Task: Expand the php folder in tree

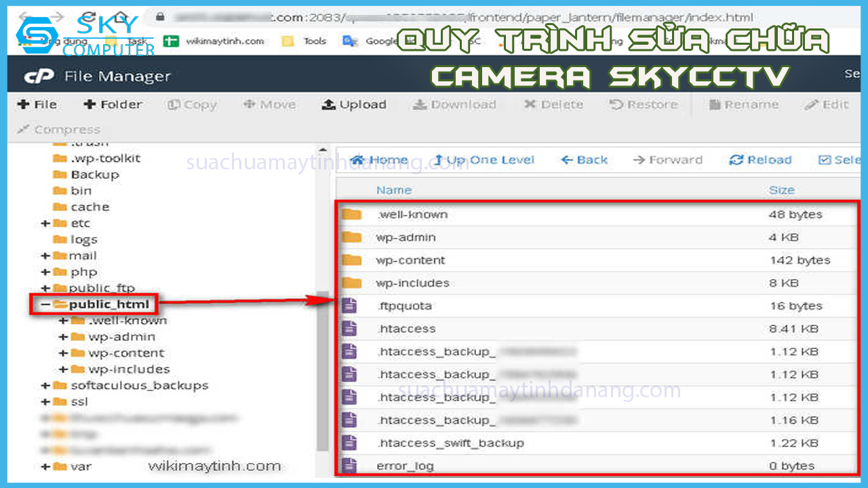Action: pyautogui.click(x=45, y=272)
